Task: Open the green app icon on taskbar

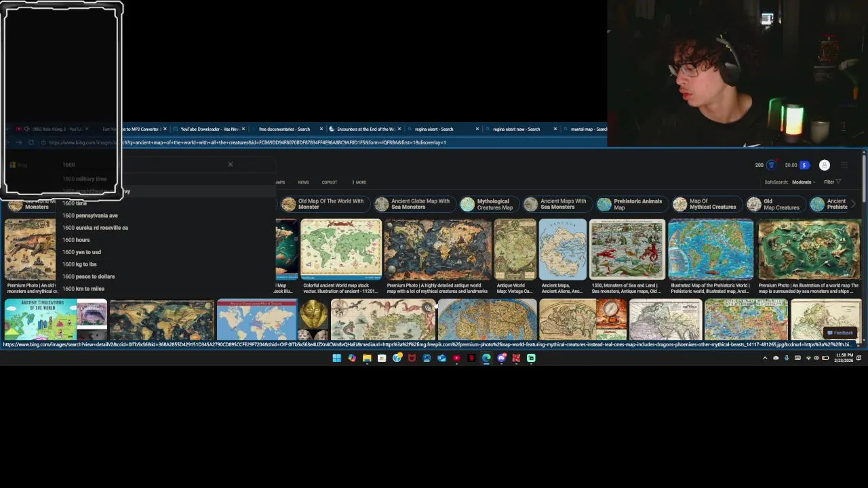Action: click(x=531, y=358)
